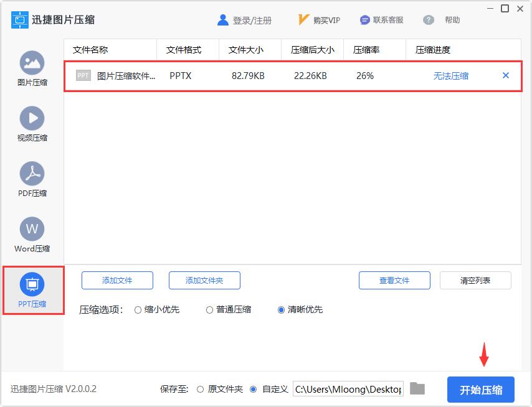Minimize the application window
This screenshot has height=407, width=532.
pos(490,8)
